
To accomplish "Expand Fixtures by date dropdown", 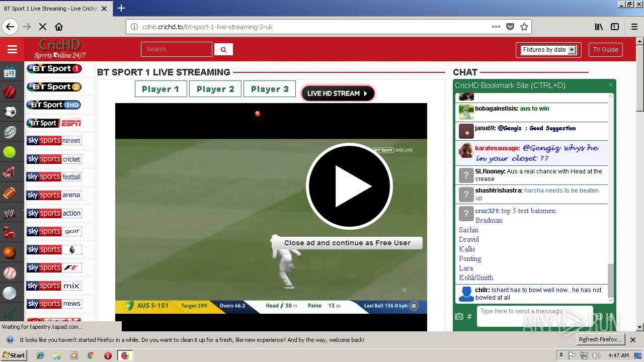I will point(548,50).
